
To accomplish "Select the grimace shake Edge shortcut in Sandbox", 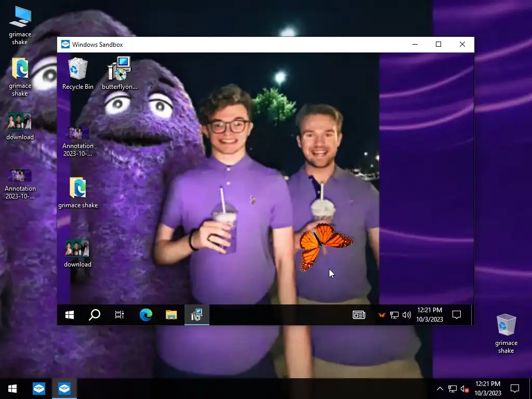I will (x=78, y=192).
